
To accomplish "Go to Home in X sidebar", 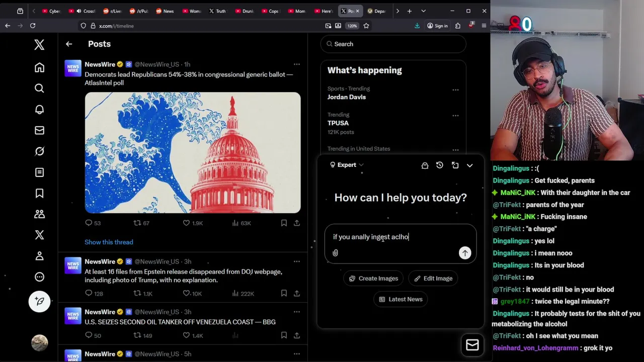I will tap(39, 67).
